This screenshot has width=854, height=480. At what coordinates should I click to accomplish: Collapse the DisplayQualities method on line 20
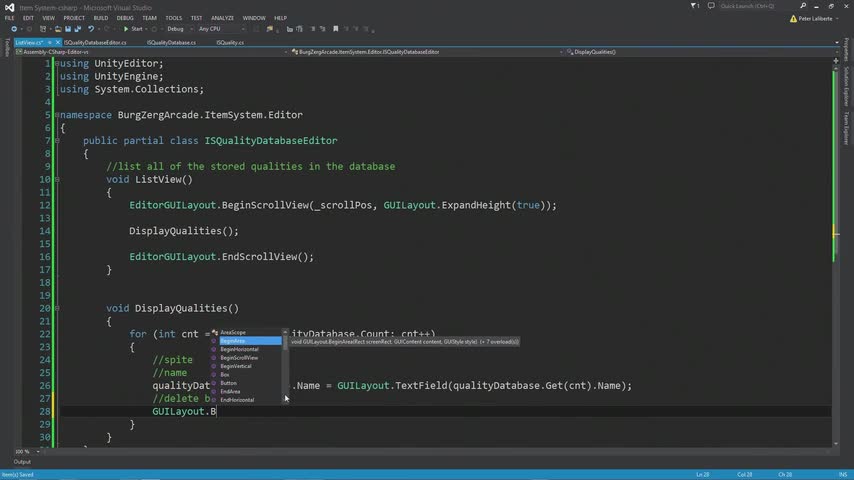pyautogui.click(x=57, y=308)
